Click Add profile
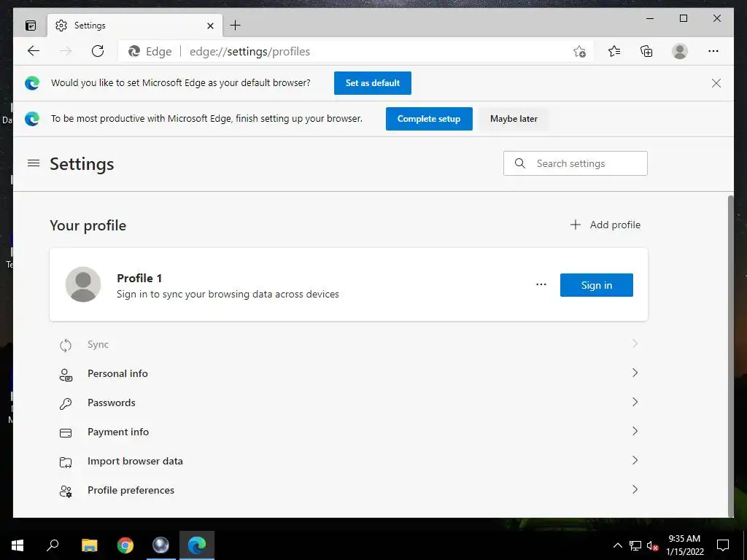Screen dimensions: 747x560 point(605,225)
